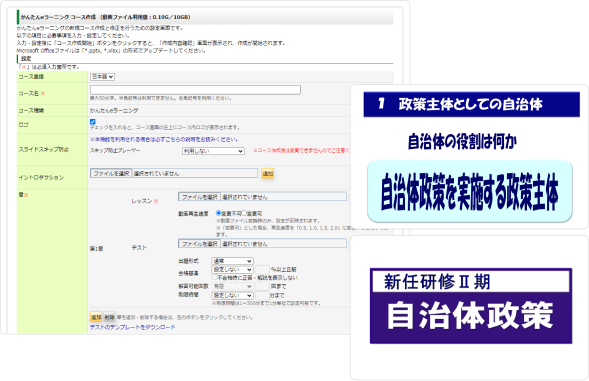Click the 新任研修Ⅱ期 自治体政策 title slide
Viewport: 589px width, 381px height.
pyautogui.click(x=471, y=305)
